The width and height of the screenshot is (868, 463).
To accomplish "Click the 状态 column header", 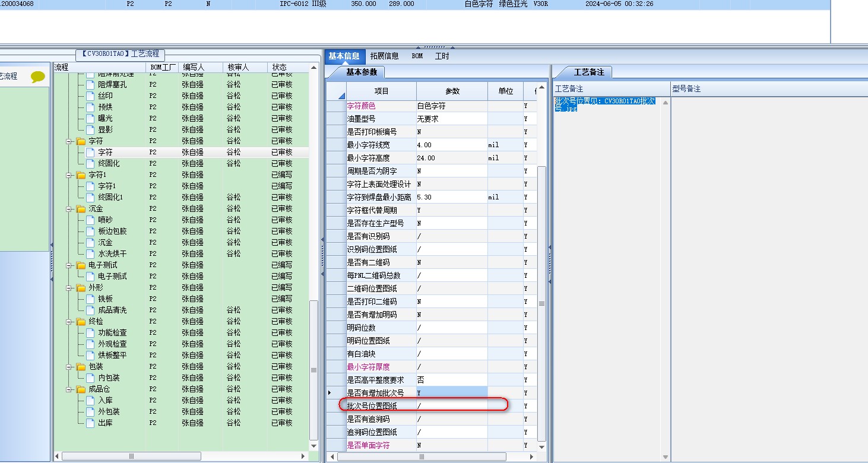I will pos(287,68).
